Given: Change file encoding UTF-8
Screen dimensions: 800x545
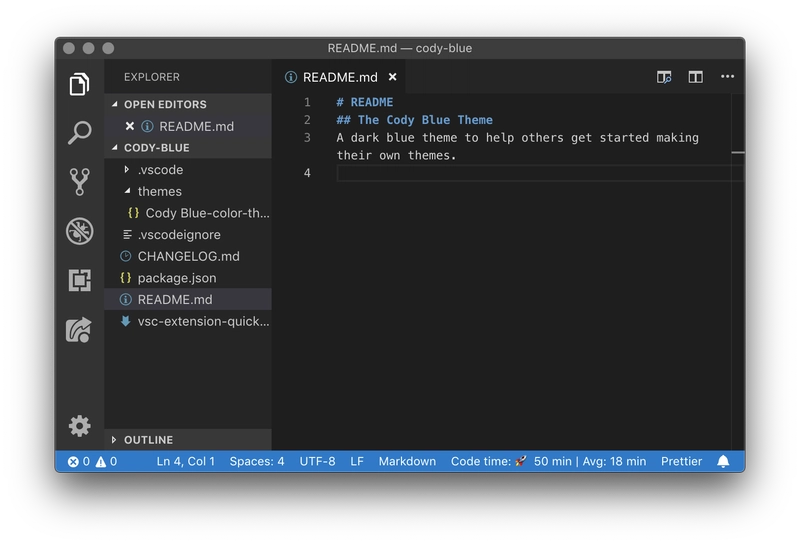Looking at the screenshot, I should (x=317, y=461).
